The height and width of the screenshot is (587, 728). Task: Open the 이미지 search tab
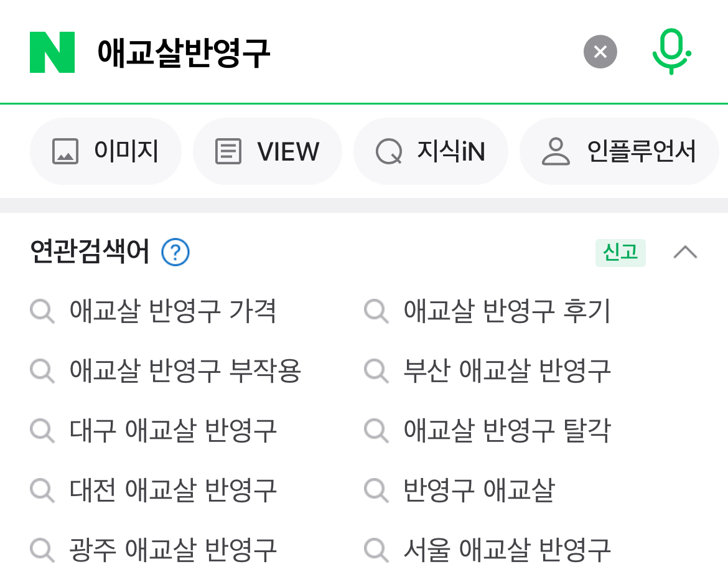coord(106,151)
